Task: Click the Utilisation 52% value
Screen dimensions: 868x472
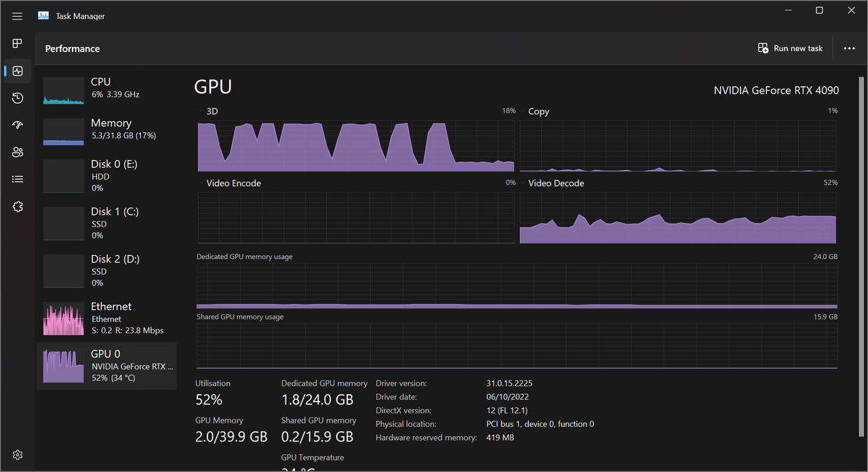Action: point(209,399)
